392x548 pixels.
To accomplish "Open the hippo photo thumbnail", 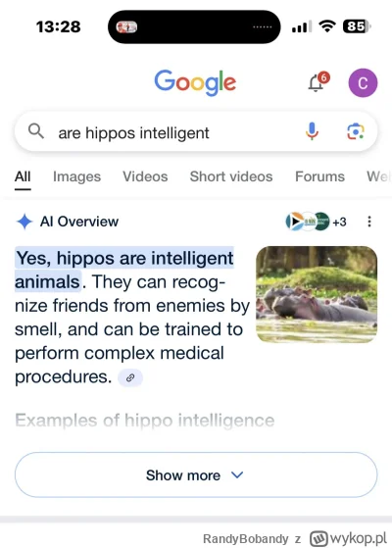I will click(317, 294).
